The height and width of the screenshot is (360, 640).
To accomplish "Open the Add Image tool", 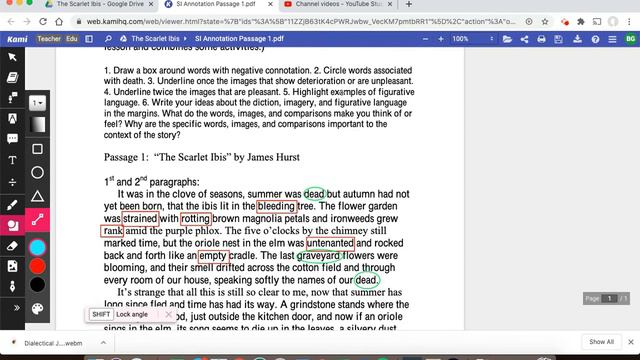I will 12,266.
